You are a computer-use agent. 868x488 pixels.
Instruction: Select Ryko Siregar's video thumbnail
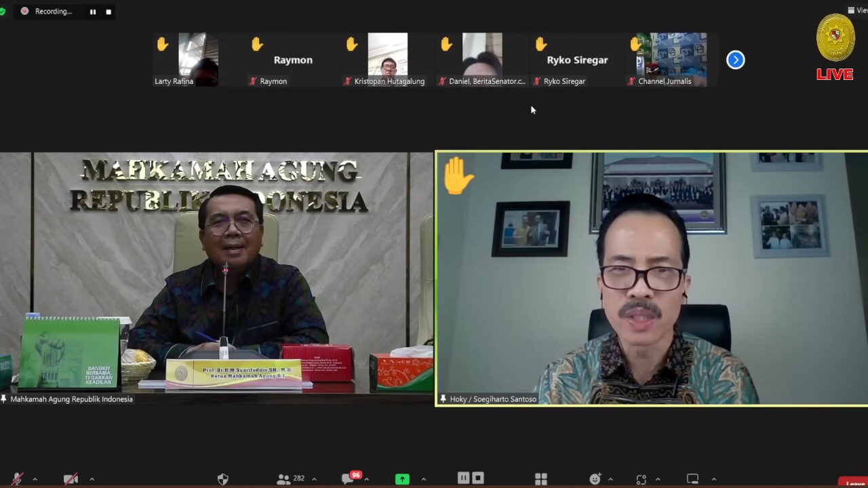tap(577, 60)
